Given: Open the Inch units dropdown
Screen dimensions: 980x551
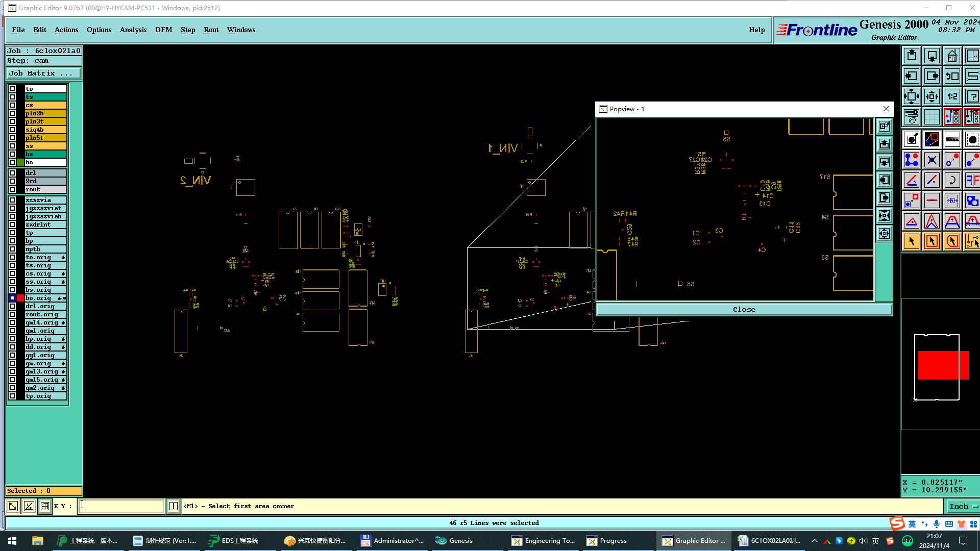Looking at the screenshot, I should click(x=963, y=506).
